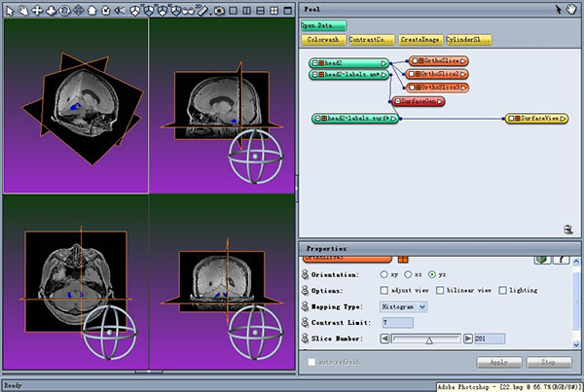Image resolution: width=584 pixels, height=392 pixels.
Task: Choose the zoom tool next to translate
Action: point(51,11)
